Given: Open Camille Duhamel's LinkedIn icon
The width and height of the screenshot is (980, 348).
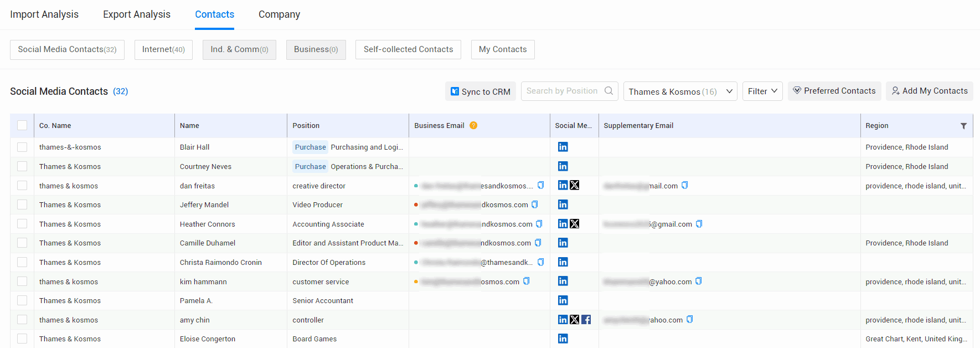Looking at the screenshot, I should [563, 243].
